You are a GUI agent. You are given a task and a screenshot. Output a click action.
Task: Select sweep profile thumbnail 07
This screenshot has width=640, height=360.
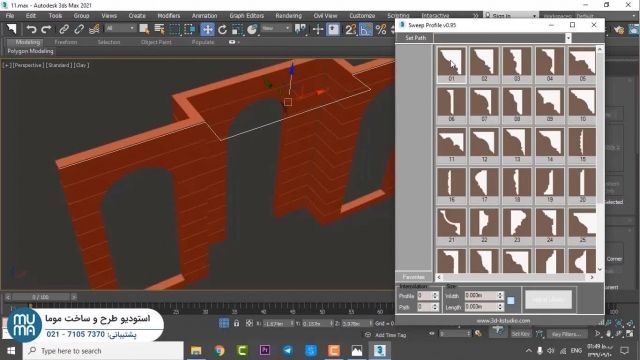484,105
